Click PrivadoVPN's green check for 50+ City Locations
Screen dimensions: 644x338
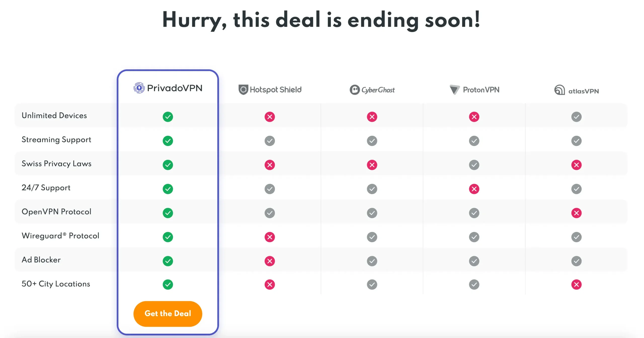[x=168, y=284]
